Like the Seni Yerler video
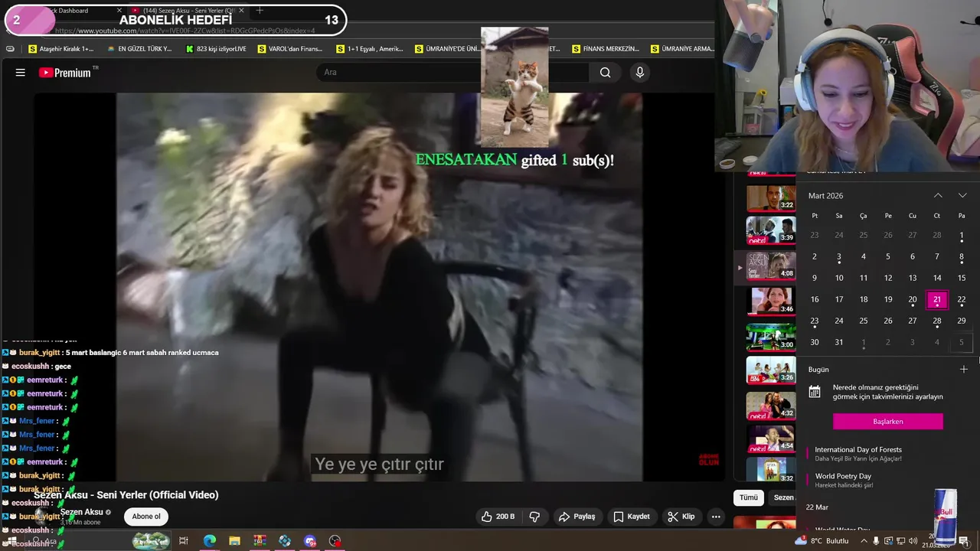 tap(498, 517)
